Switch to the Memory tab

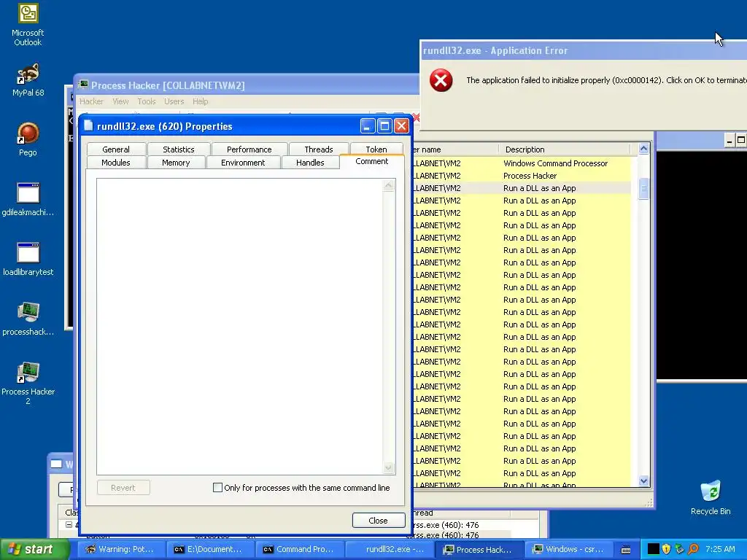click(x=176, y=163)
